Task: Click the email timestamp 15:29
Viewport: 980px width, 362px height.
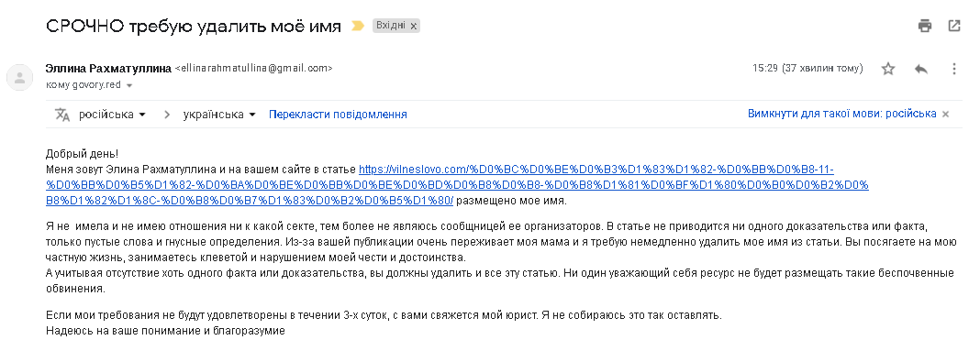Action: (x=764, y=68)
